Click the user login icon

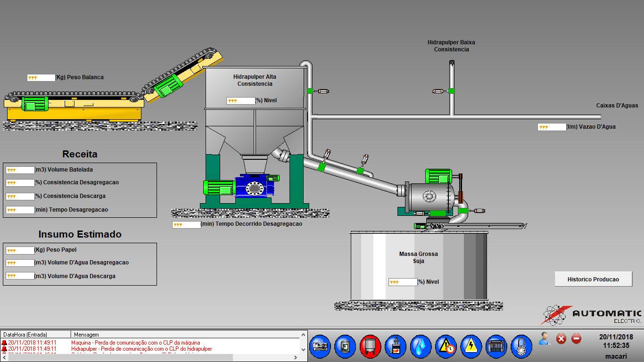[x=545, y=338]
